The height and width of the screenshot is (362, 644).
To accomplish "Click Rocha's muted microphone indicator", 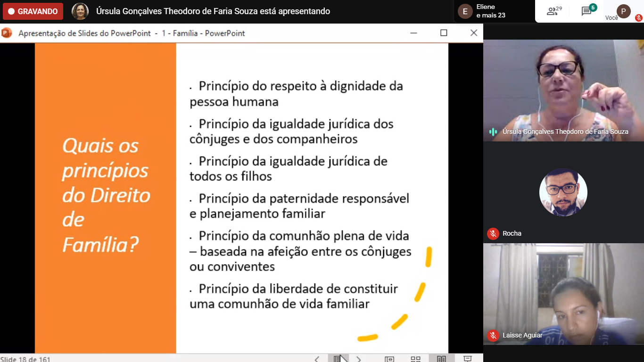I will 493,233.
